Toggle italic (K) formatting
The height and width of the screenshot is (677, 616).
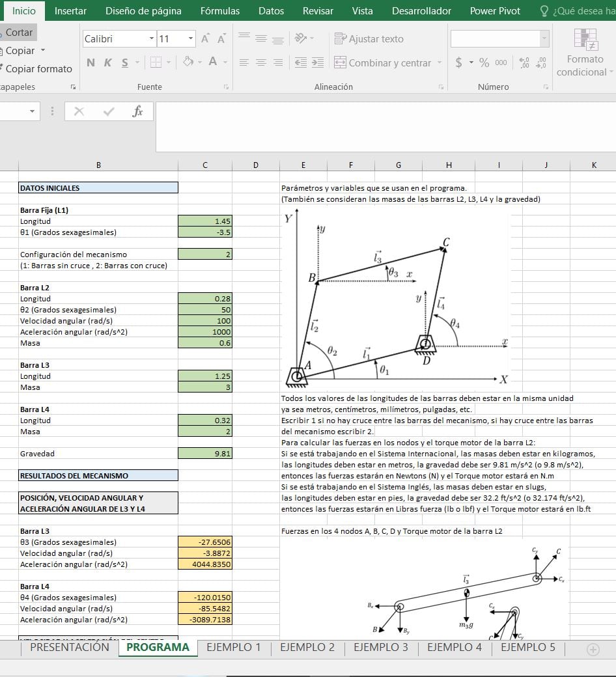click(107, 62)
